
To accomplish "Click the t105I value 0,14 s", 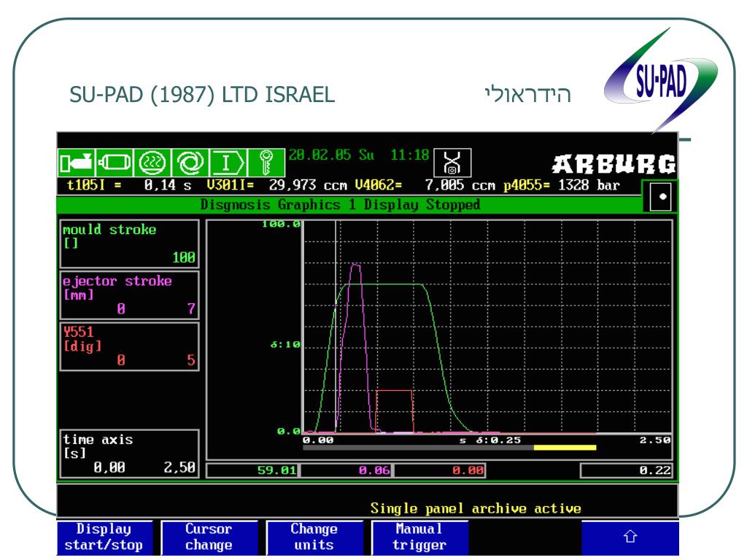I will click(x=168, y=185).
